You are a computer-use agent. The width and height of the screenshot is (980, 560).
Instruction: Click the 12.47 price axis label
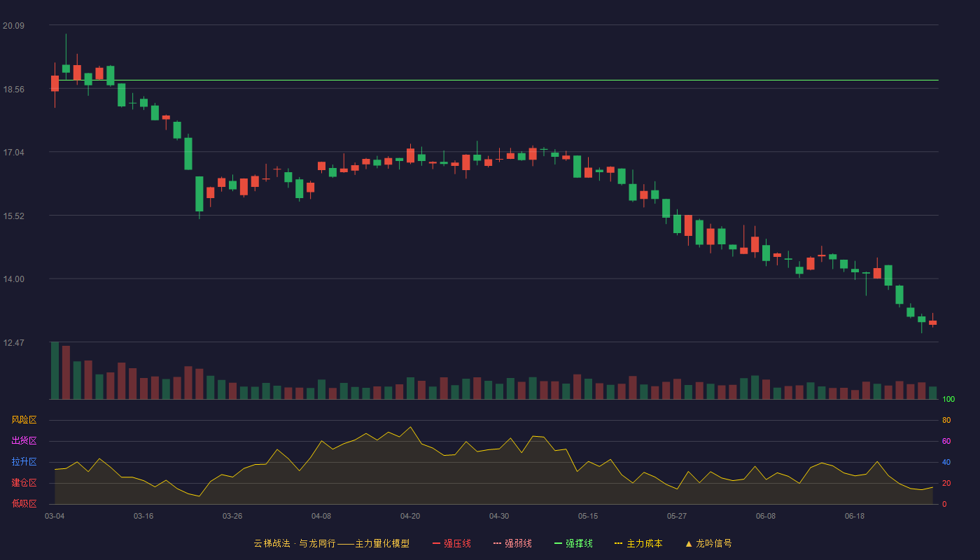(13, 343)
